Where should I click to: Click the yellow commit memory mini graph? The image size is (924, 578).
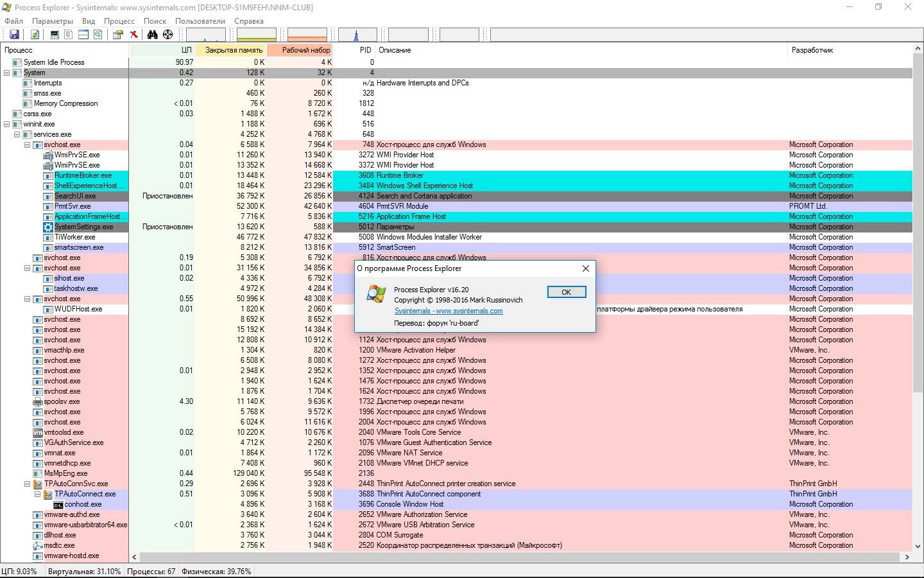pyautogui.click(x=257, y=35)
